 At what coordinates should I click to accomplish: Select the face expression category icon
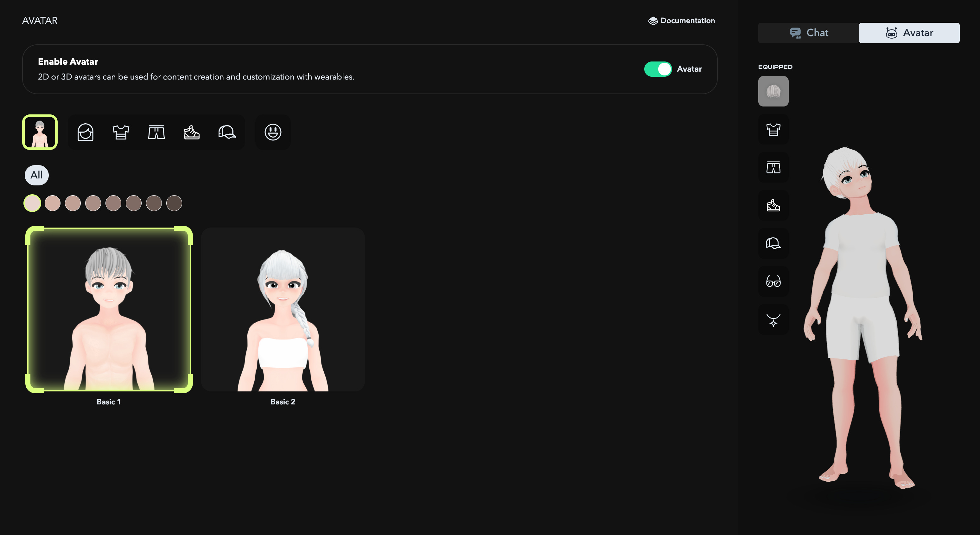pyautogui.click(x=273, y=132)
